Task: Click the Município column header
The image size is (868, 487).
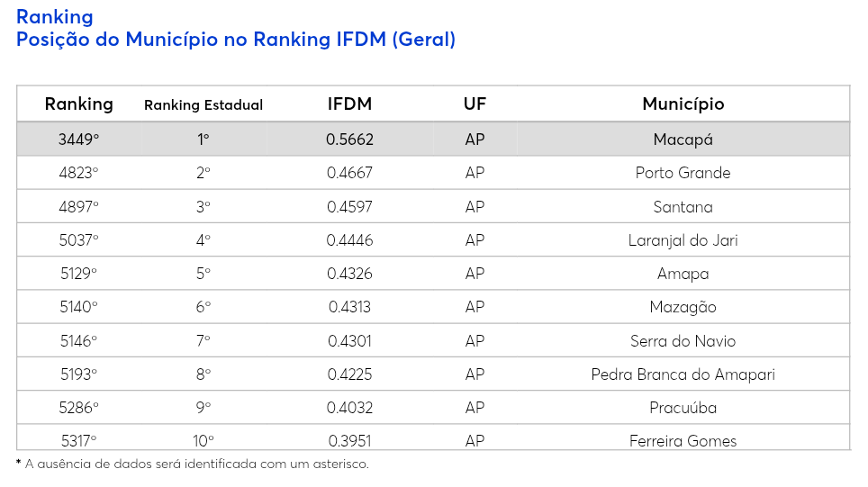Action: 683,104
